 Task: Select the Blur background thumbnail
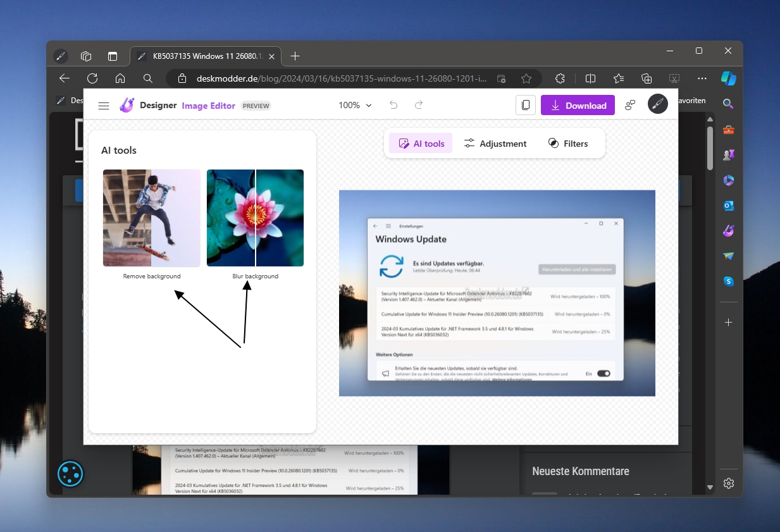(x=255, y=218)
